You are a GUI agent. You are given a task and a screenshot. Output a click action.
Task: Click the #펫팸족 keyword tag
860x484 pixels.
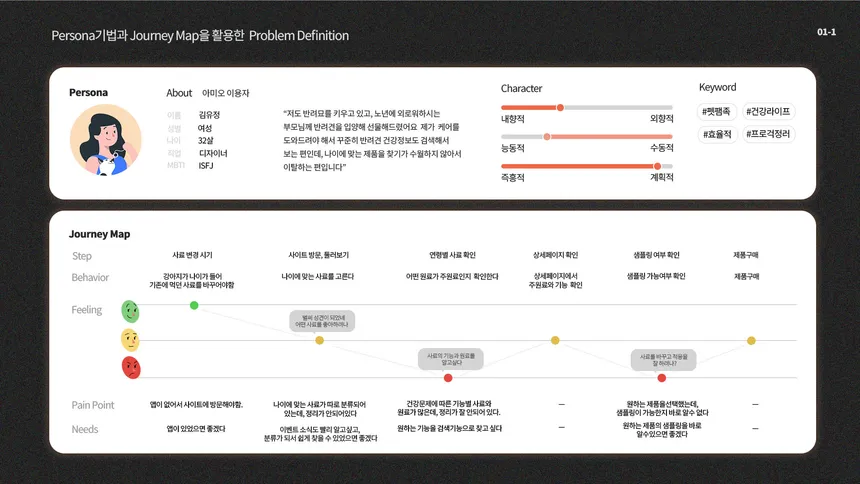[716, 111]
